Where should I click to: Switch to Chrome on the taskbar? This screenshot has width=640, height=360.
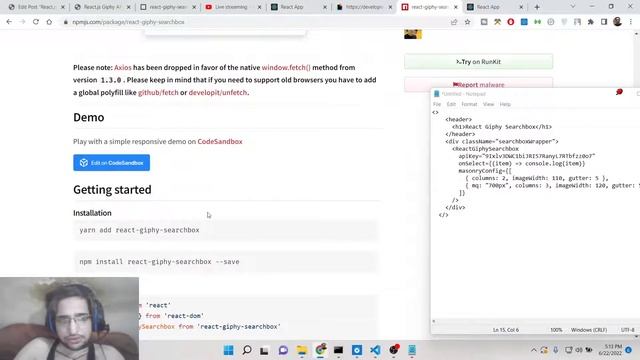tap(320, 350)
